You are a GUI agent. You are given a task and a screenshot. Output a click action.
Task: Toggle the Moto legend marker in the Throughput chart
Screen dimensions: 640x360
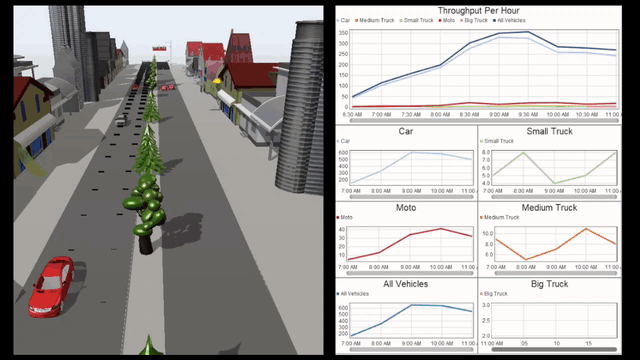(x=440, y=20)
